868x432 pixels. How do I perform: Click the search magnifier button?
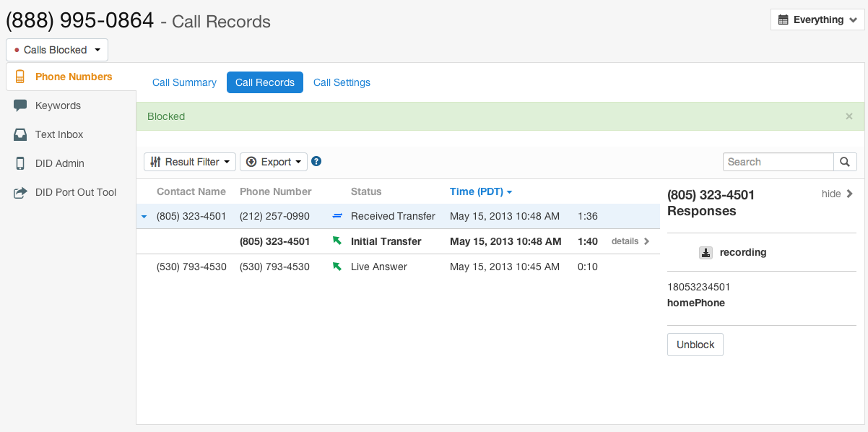tap(846, 162)
